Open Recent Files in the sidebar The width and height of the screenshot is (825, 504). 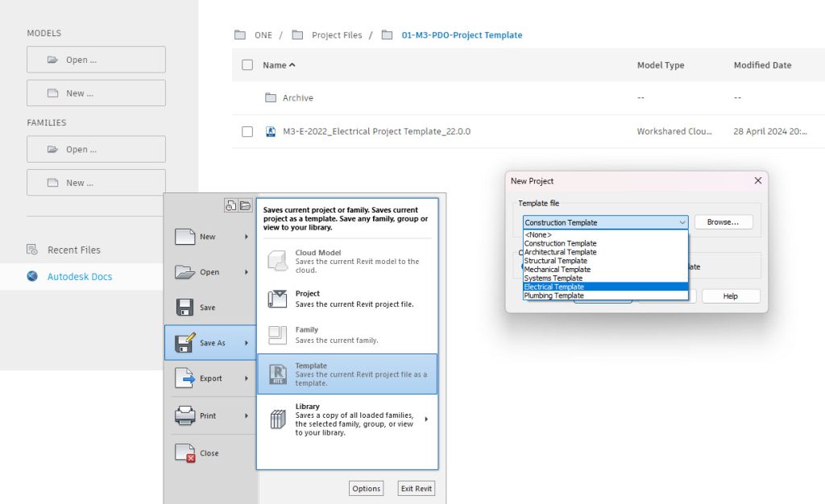pos(73,250)
